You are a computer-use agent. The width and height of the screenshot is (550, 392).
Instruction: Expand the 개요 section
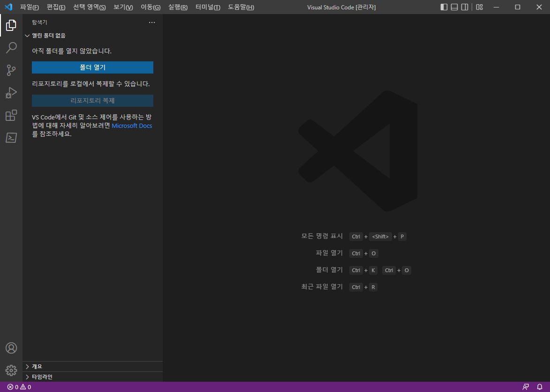tap(92, 366)
